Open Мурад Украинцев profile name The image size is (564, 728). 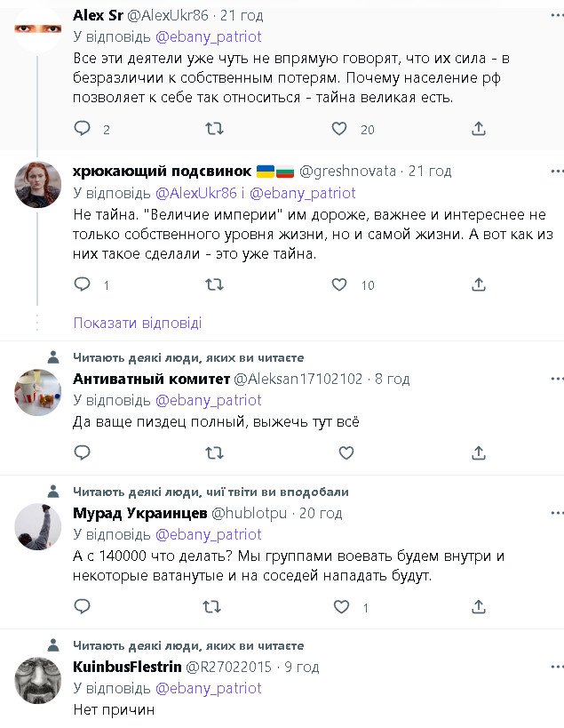click(x=140, y=514)
